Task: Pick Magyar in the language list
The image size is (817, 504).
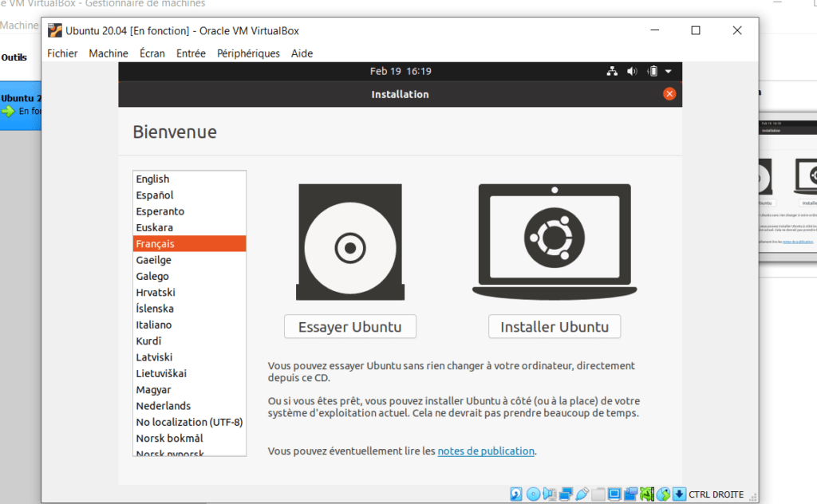Action: point(190,389)
